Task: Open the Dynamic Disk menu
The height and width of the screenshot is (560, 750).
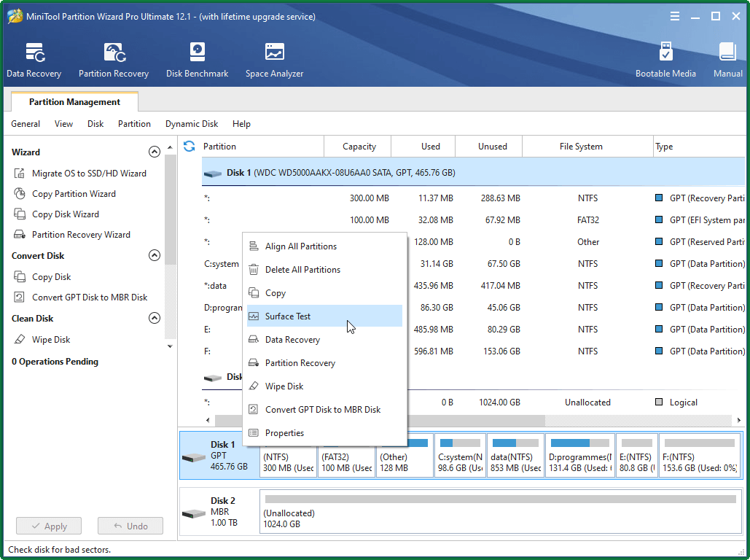Action: 191,124
